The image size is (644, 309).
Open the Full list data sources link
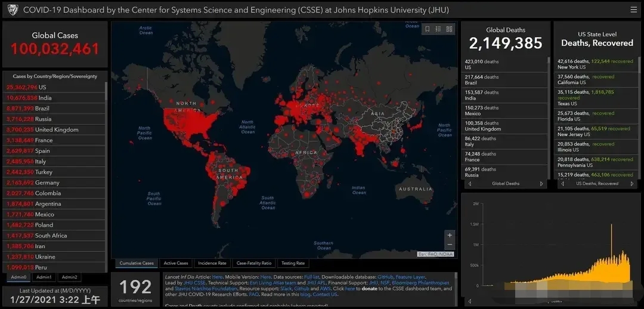click(x=312, y=277)
